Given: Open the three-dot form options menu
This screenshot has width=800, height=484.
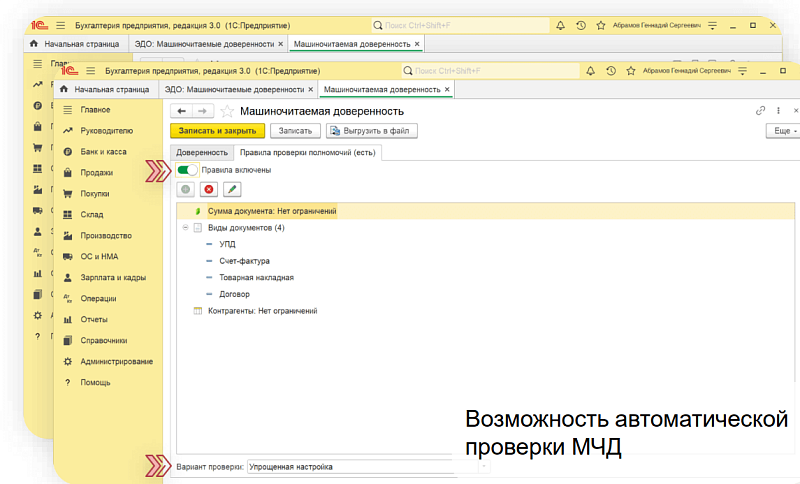Looking at the screenshot, I should [778, 110].
